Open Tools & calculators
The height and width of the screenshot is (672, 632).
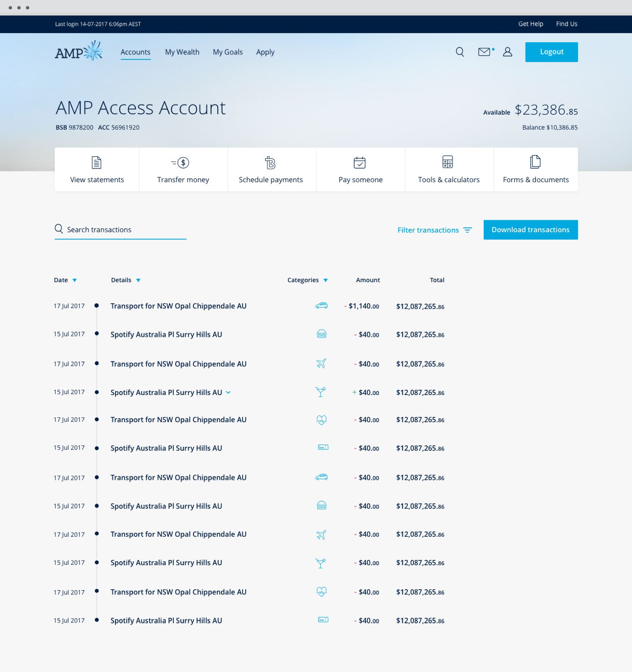(449, 169)
